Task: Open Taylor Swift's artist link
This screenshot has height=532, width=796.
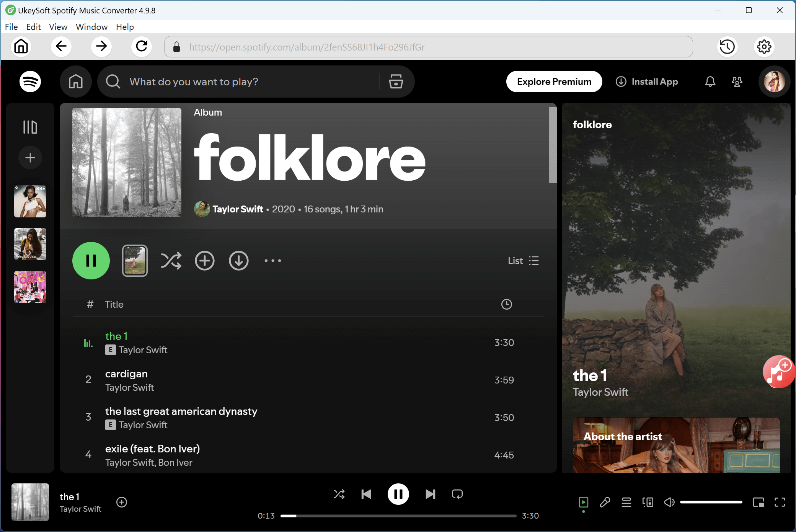Action: coord(238,209)
